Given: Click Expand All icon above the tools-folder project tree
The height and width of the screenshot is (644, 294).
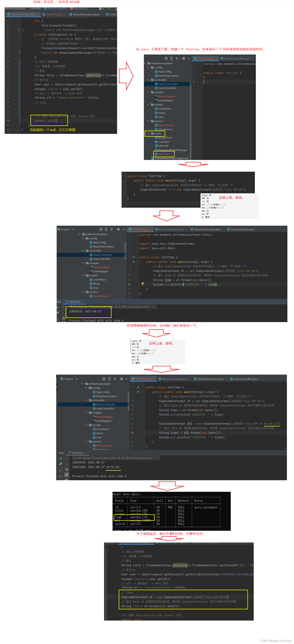Looking at the screenshot, I should coord(171,58).
